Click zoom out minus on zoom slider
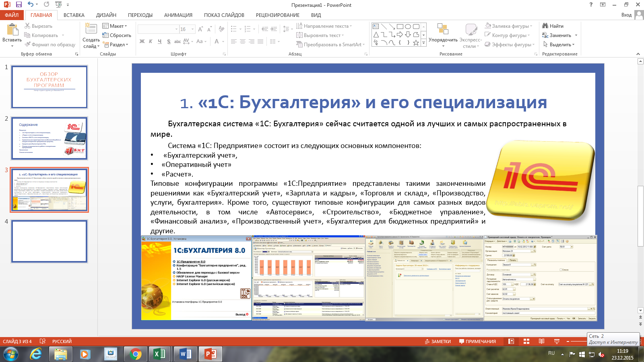644x362 pixels. [x=568, y=341]
